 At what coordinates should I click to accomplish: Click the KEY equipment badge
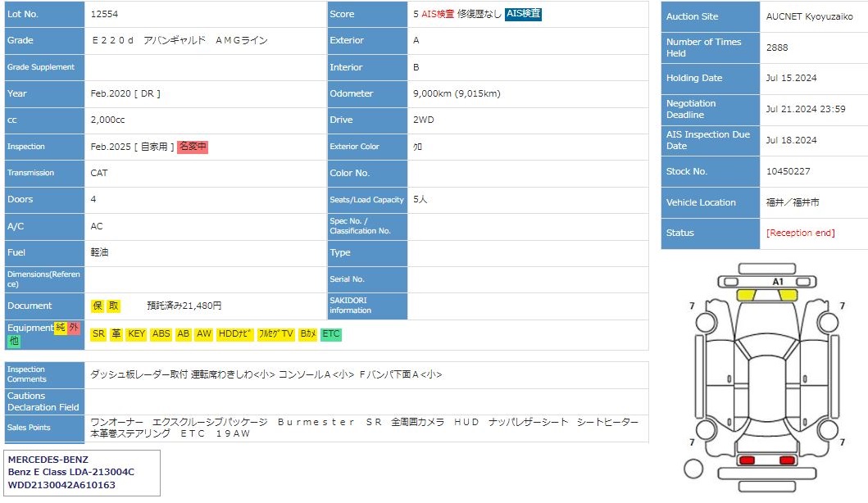click(x=137, y=334)
